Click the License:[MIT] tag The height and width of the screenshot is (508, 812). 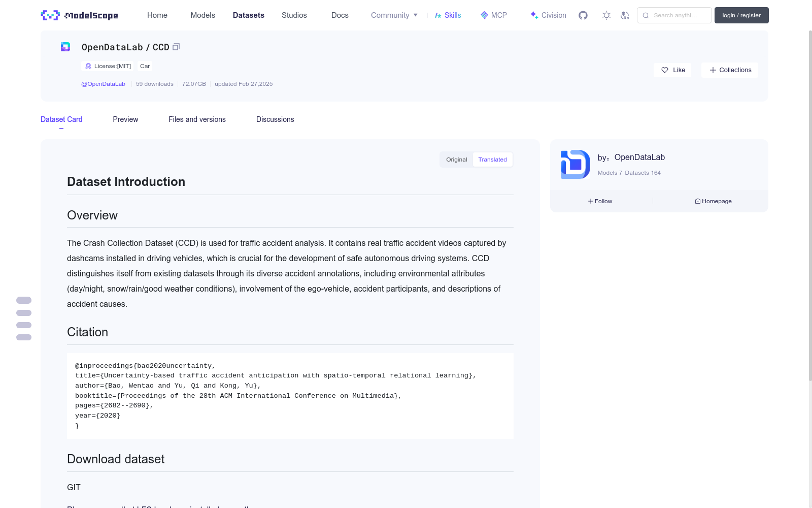108,66
